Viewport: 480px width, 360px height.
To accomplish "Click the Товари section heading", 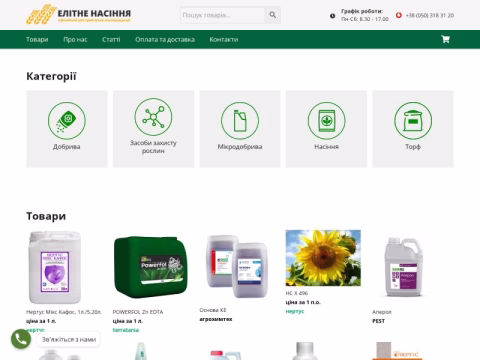I will click(x=46, y=216).
